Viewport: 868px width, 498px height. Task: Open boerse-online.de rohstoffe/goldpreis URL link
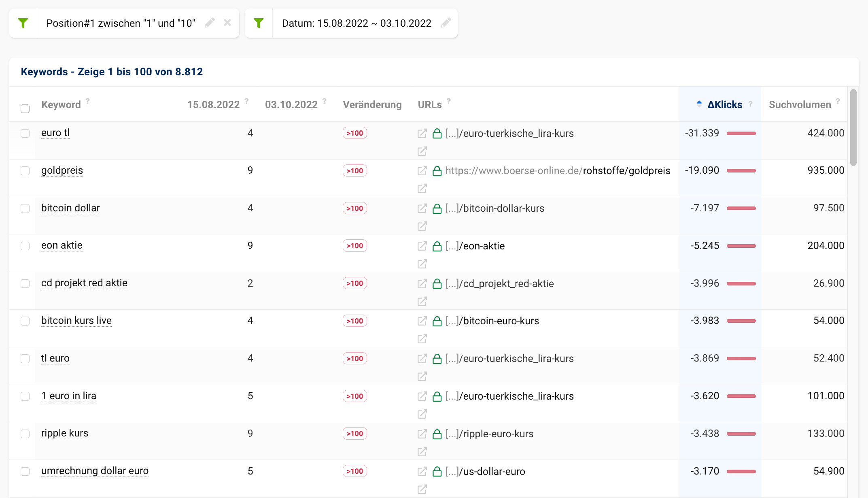(558, 171)
